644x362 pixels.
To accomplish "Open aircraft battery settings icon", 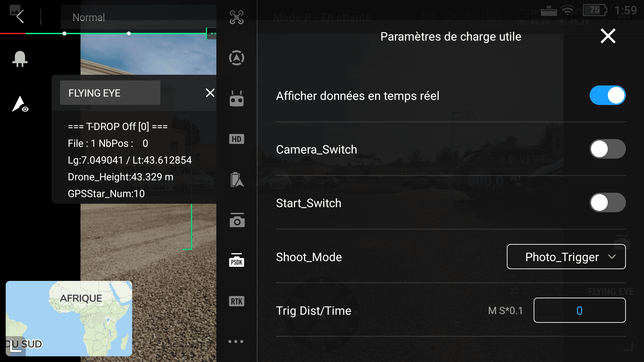I will (236, 180).
